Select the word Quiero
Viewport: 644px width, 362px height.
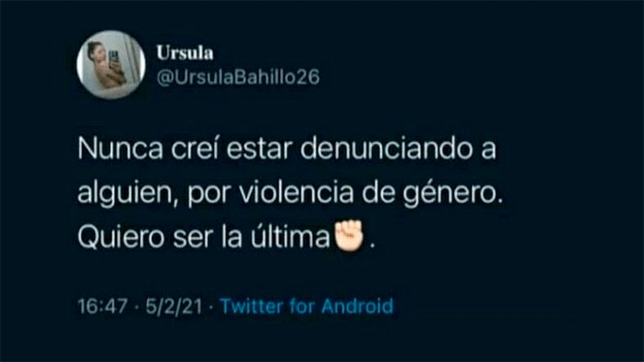(x=122, y=237)
